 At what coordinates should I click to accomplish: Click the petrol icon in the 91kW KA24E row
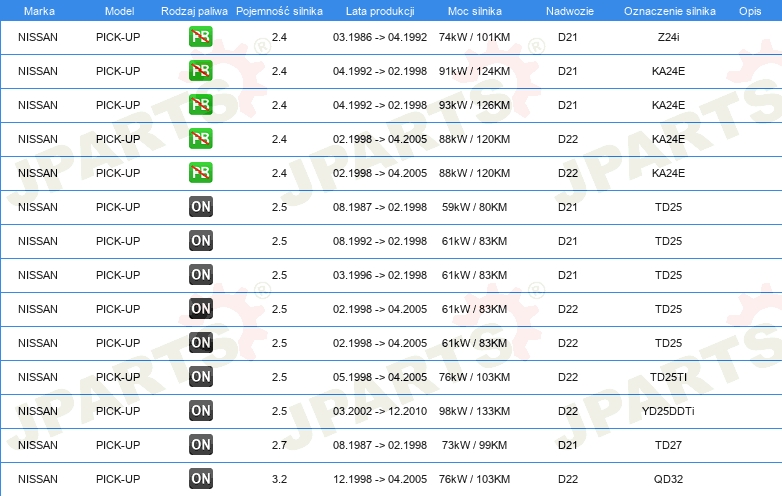point(200,71)
